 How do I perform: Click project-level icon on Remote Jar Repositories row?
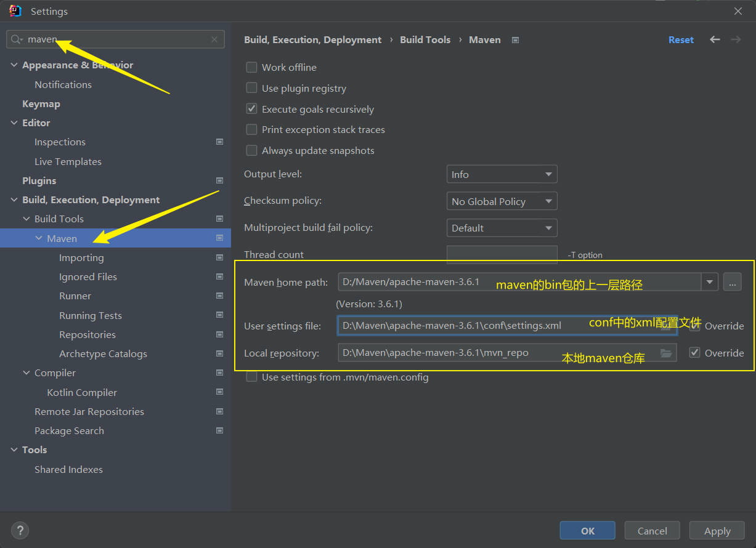pyautogui.click(x=219, y=411)
